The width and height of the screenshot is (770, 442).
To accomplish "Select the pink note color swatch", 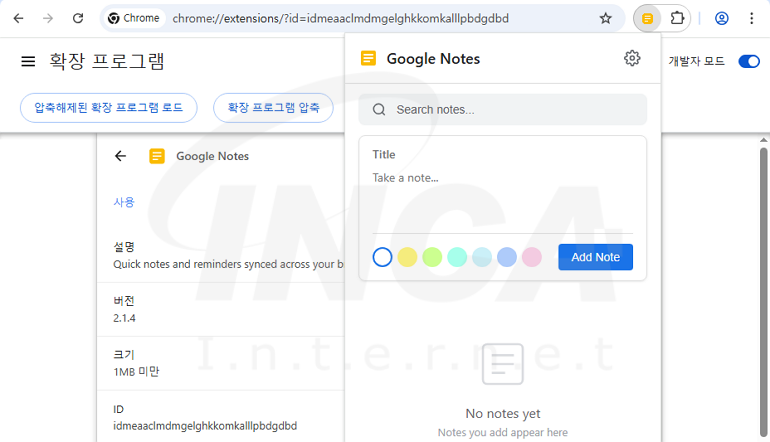I will 532,257.
